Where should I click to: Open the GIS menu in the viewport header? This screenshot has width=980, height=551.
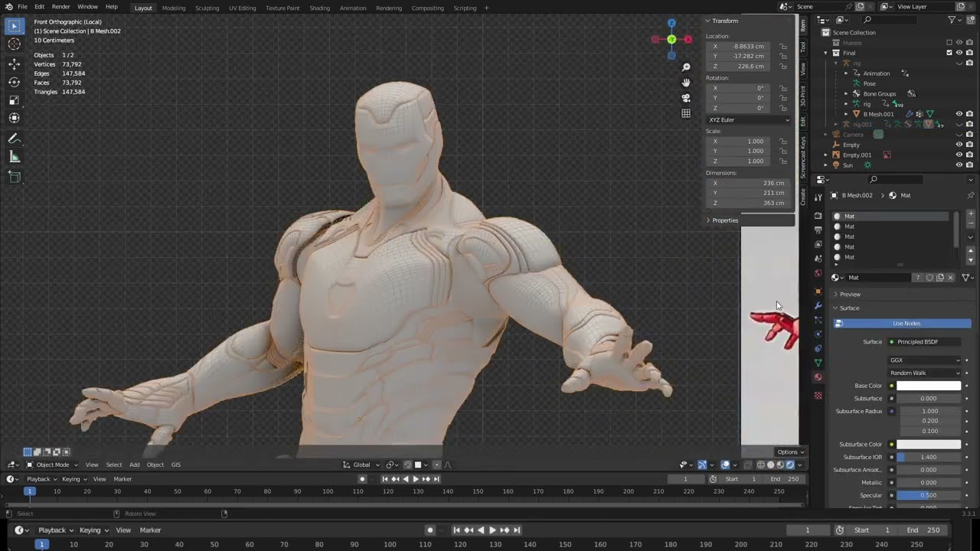[x=175, y=465]
